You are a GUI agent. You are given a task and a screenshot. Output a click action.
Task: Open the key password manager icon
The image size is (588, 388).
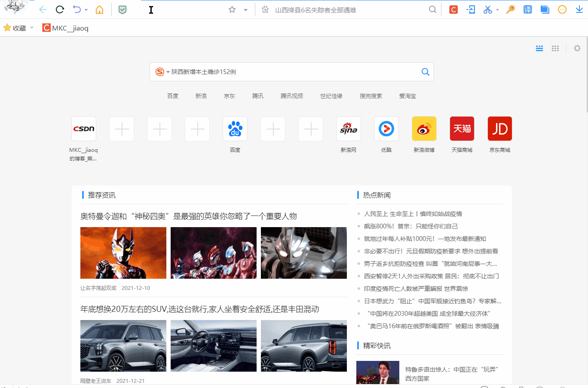pos(511,9)
